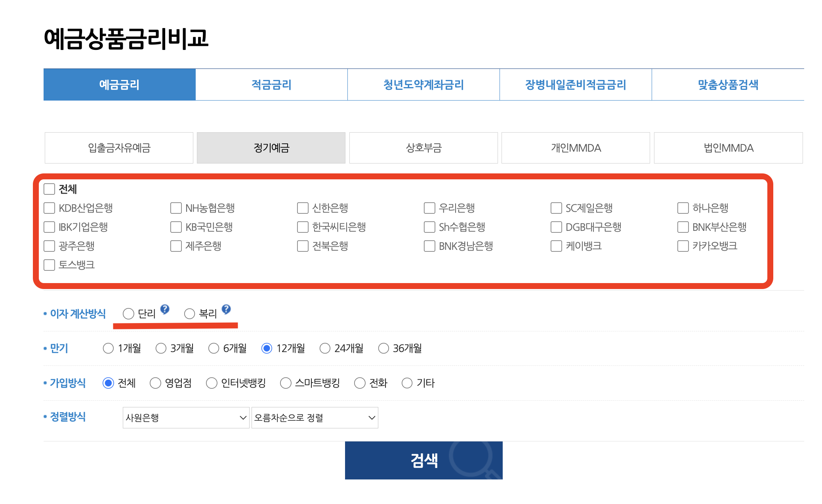The image size is (822, 504).
Task: Switch to the 적금금리 tab
Action: (272, 84)
